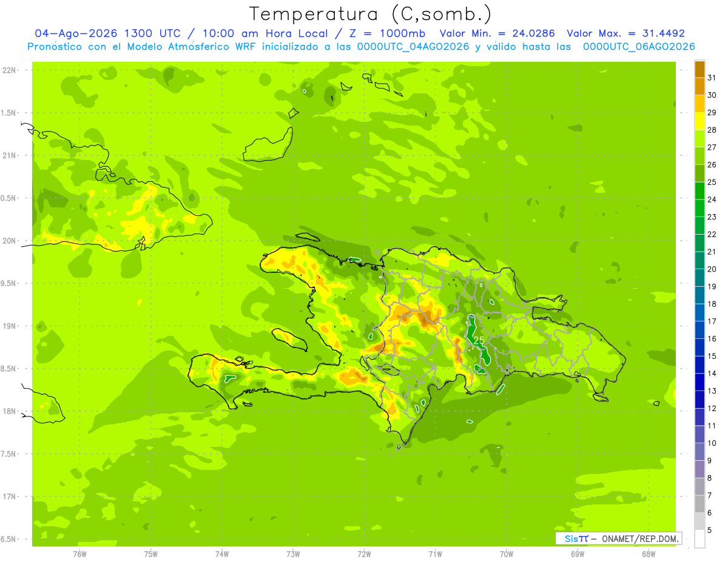Click yellow legend band between 28 and 29
The width and height of the screenshot is (728, 562).
(699, 121)
